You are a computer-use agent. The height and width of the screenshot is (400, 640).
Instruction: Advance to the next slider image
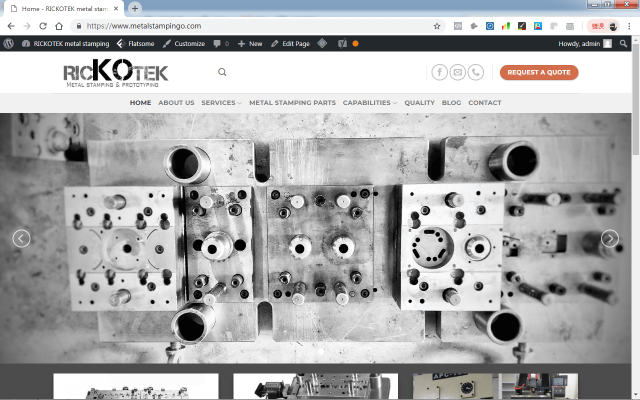[610, 238]
